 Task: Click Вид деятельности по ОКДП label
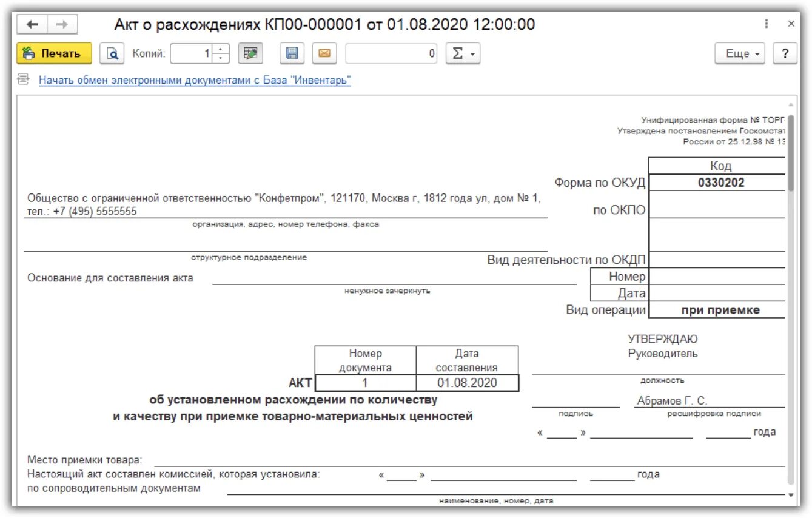(566, 260)
